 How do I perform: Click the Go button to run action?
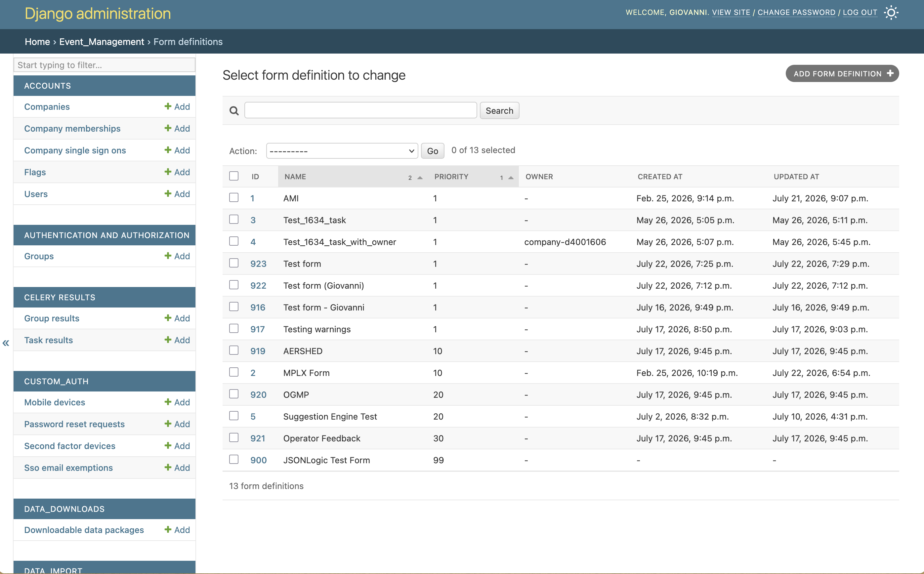(432, 151)
